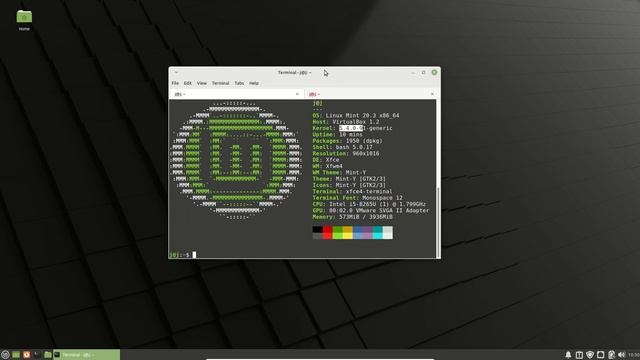Screen dimensions: 640x360
Task: Click the 'OS: Linux Mint 20.3 x86_64' line
Action: [x=356, y=116]
